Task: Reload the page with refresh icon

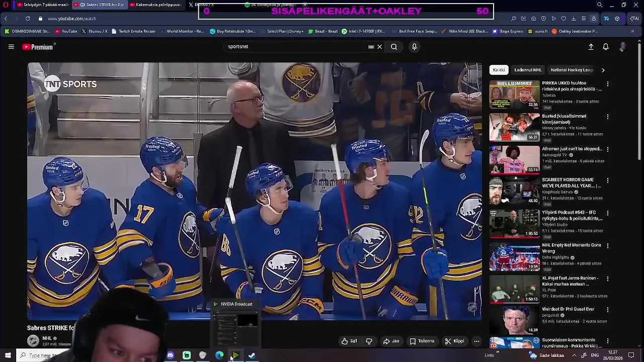Action: click(27, 19)
